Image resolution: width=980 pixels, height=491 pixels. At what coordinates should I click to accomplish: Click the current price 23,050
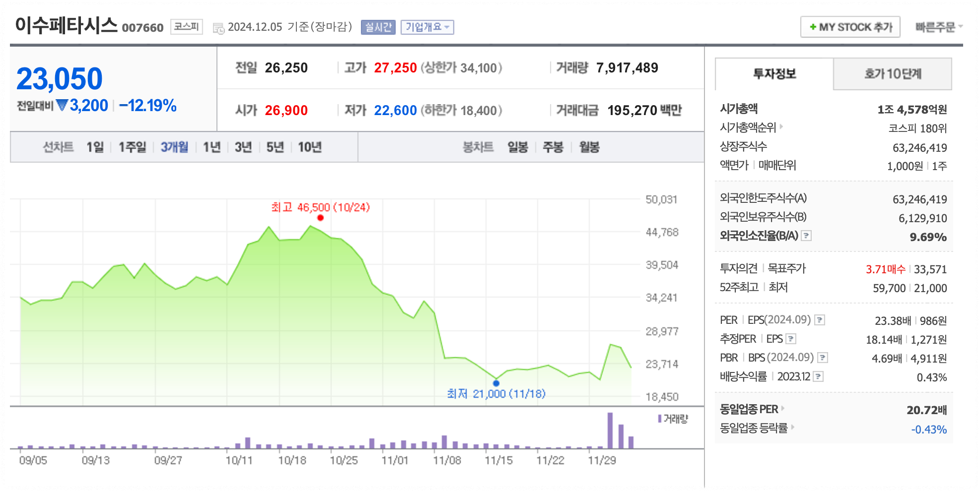(60, 79)
